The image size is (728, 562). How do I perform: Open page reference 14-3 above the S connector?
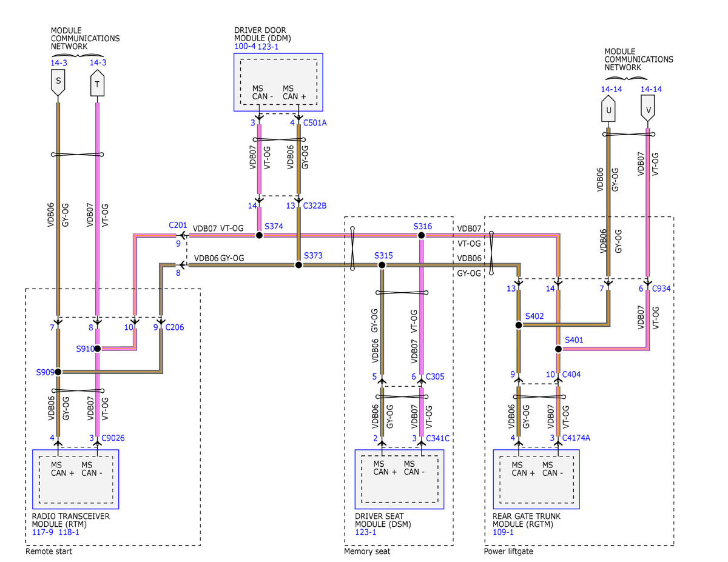(59, 62)
